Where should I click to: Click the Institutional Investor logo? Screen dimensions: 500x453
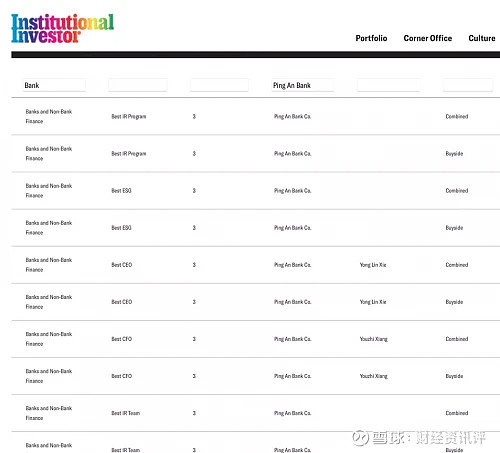(63, 28)
